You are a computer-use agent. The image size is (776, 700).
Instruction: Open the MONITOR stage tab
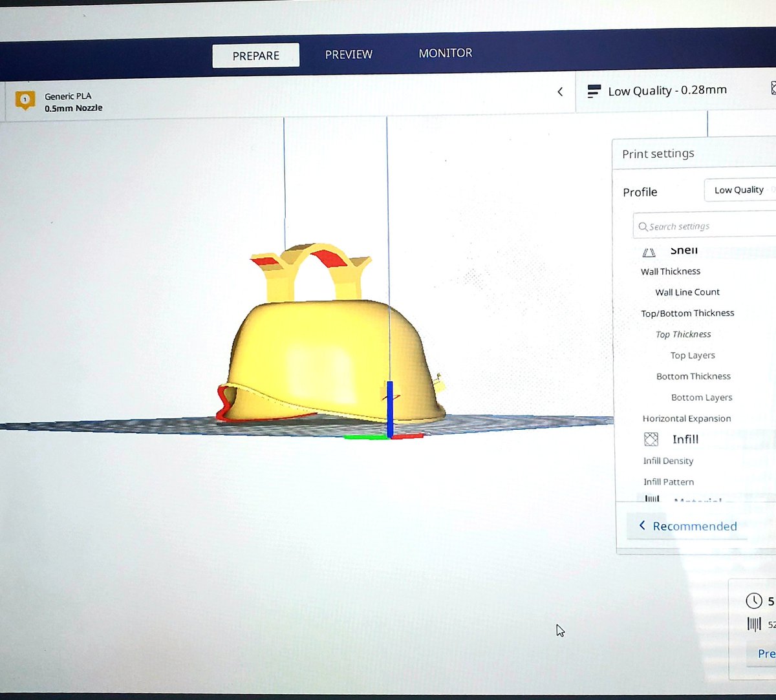click(446, 53)
